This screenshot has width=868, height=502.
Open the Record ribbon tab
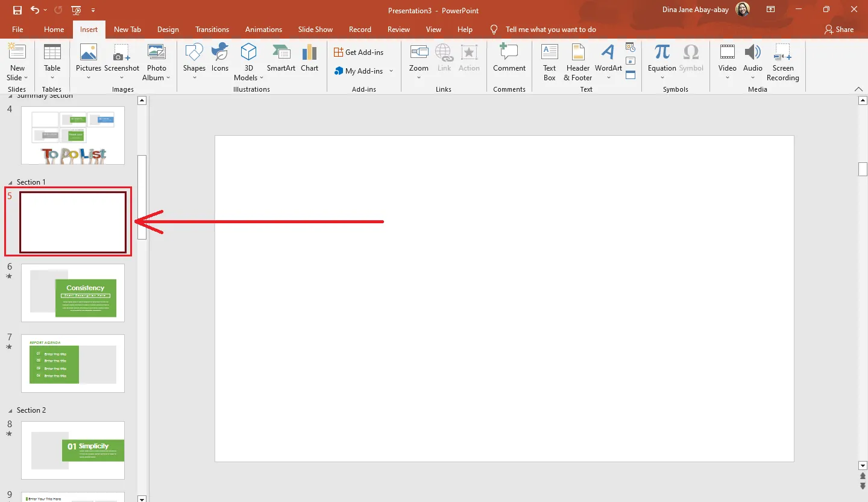pyautogui.click(x=360, y=29)
